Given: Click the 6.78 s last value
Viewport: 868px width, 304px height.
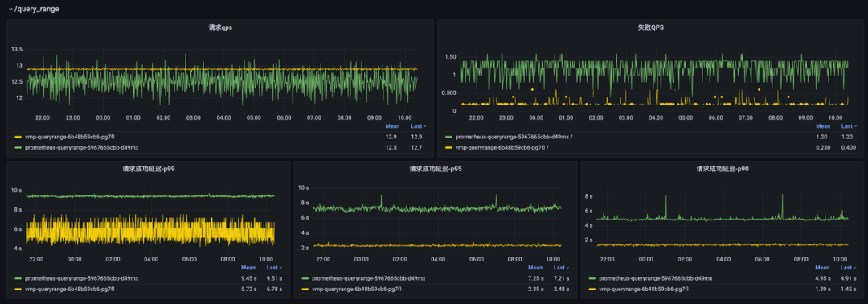Looking at the screenshot, I should [274, 289].
